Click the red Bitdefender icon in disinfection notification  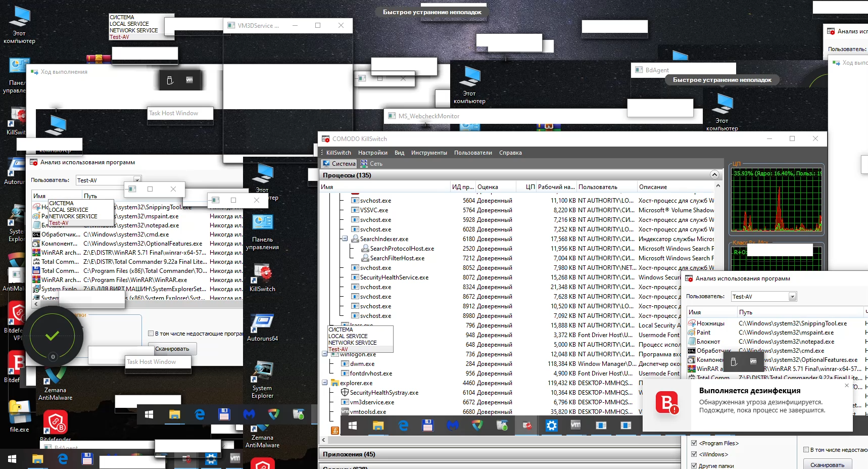tap(667, 403)
